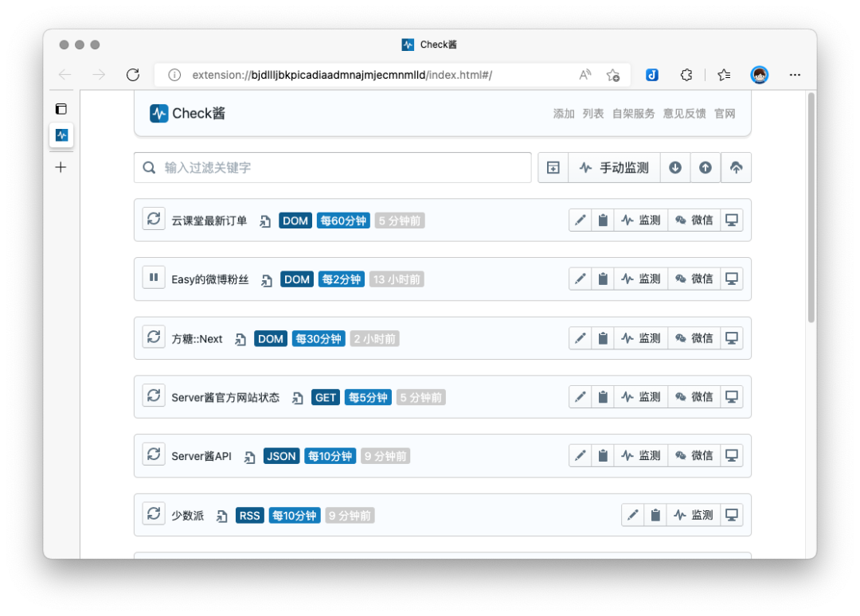
Task: Click the JSON type tag of Server酱API
Action: click(x=281, y=456)
